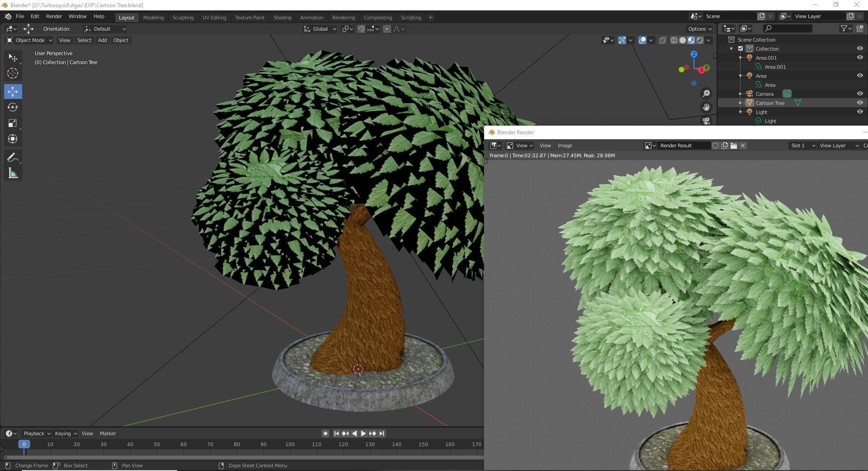Activate the Scale tool
This screenshot has height=471, width=868.
coord(13,123)
